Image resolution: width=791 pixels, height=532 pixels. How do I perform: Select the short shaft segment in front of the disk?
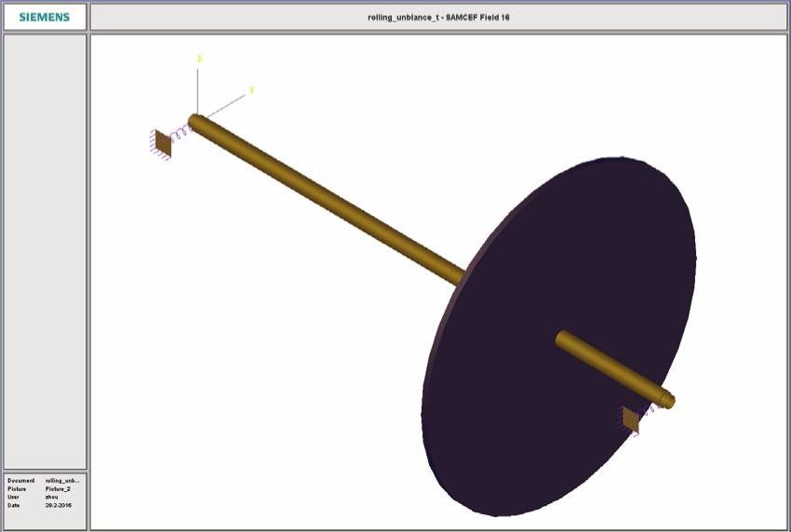pyautogui.click(x=605, y=366)
